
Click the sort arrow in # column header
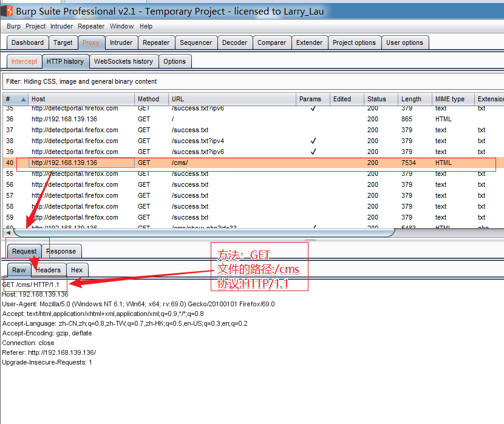[x=23, y=99]
